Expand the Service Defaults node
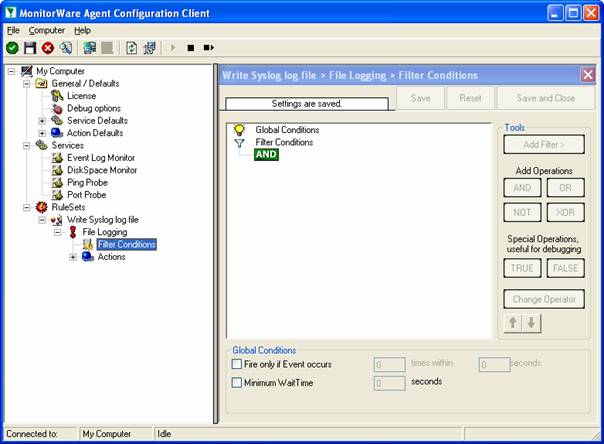The height and width of the screenshot is (444, 604). click(42, 121)
